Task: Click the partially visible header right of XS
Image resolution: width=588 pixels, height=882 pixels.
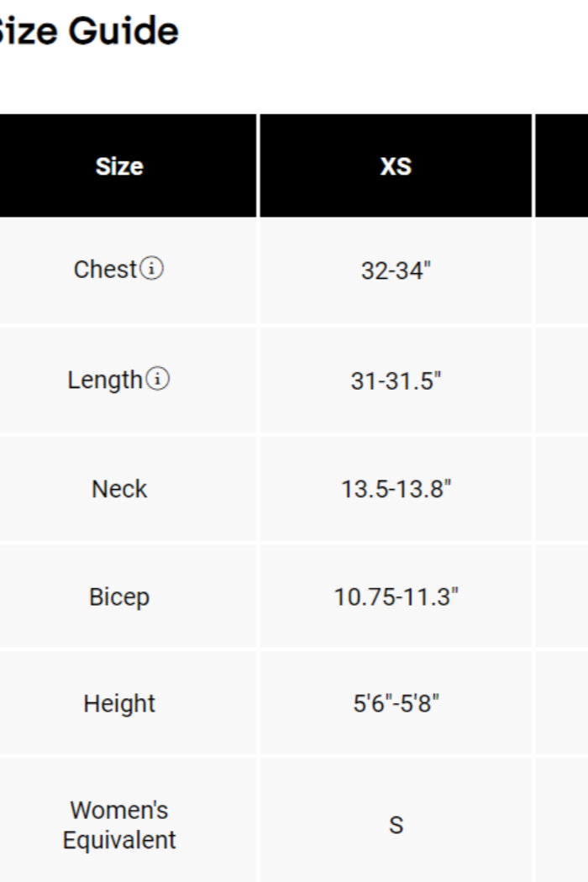Action: pos(561,165)
